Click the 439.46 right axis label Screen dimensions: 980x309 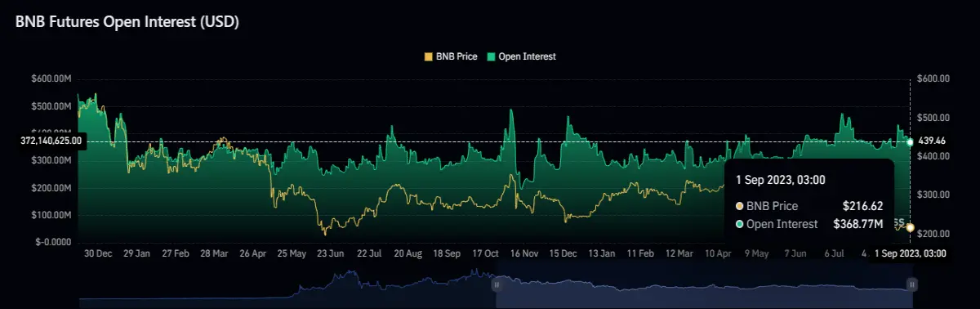(x=932, y=141)
